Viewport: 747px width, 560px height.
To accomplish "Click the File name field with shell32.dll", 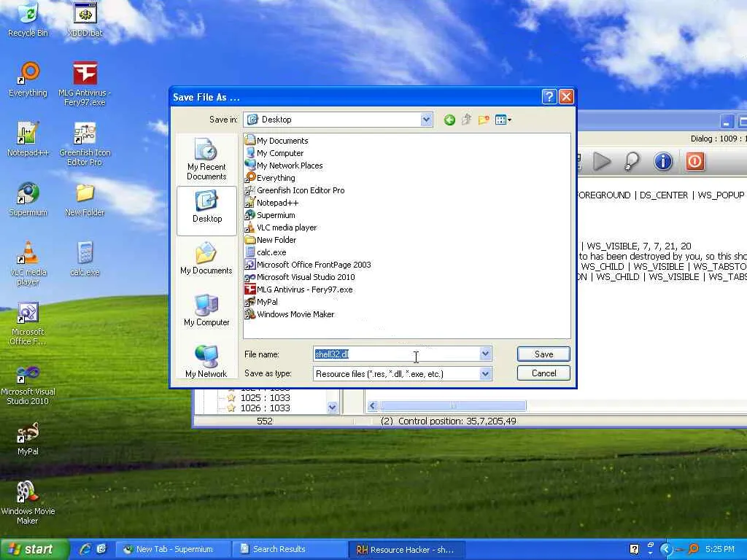I will tap(396, 354).
